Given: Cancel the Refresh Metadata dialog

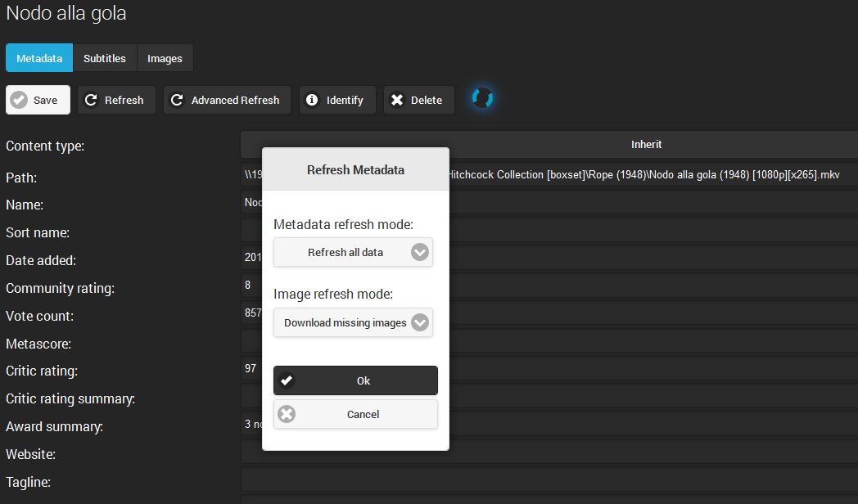Looking at the screenshot, I should (355, 414).
